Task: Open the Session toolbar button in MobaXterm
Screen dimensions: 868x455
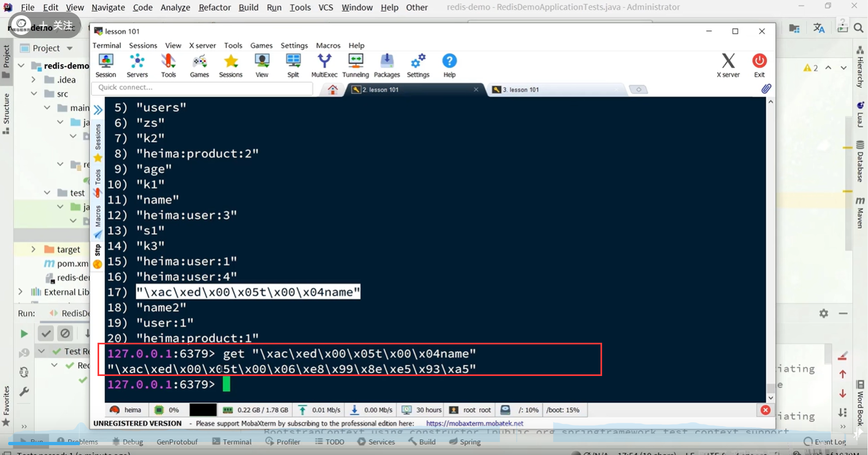Action: click(x=106, y=66)
